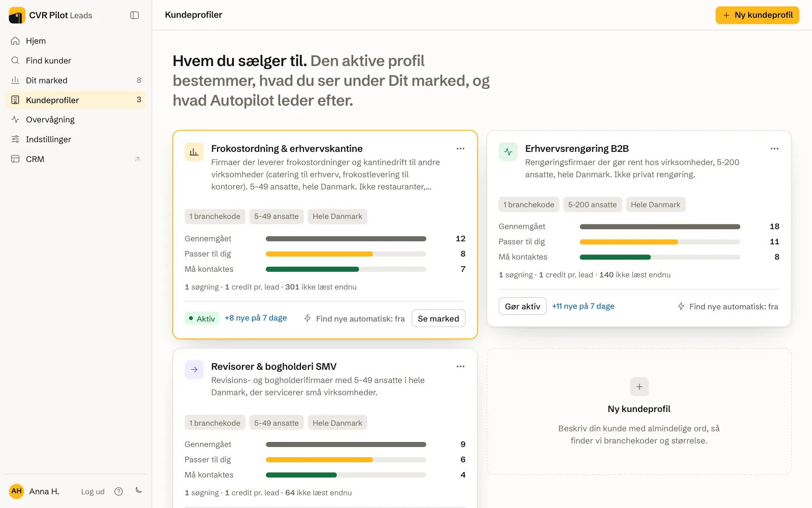The width and height of the screenshot is (812, 508).
Task: Click the AH user avatar
Action: coord(17,491)
